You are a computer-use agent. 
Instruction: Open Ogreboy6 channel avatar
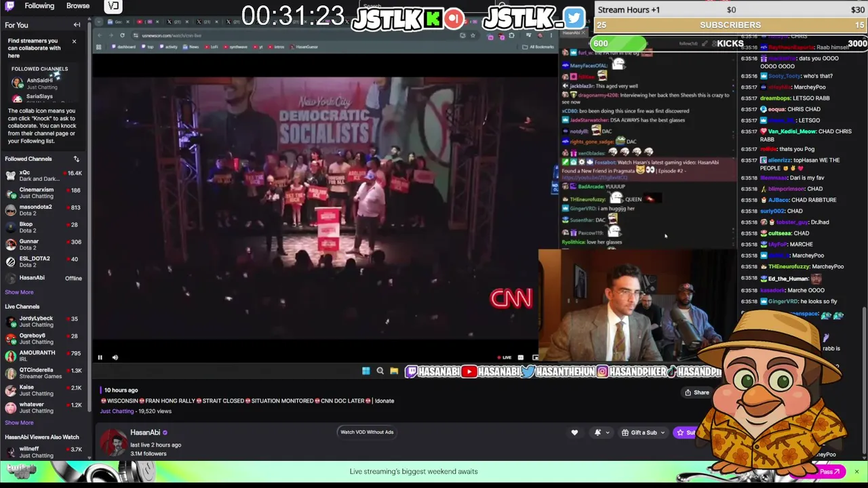[x=11, y=338]
